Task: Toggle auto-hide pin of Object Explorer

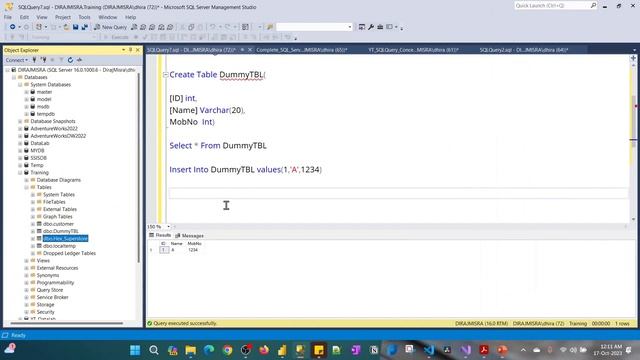Action: [x=131, y=50]
